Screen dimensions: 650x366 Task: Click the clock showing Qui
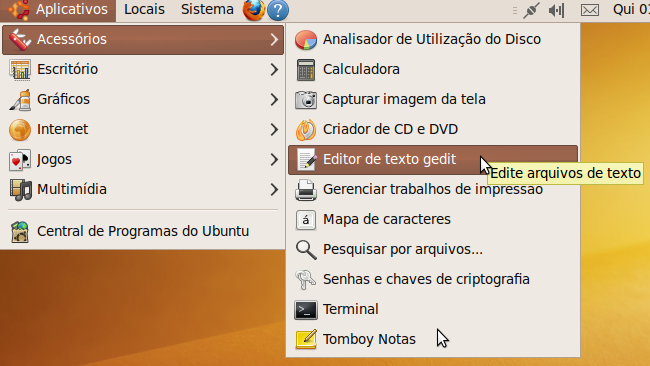(x=631, y=9)
